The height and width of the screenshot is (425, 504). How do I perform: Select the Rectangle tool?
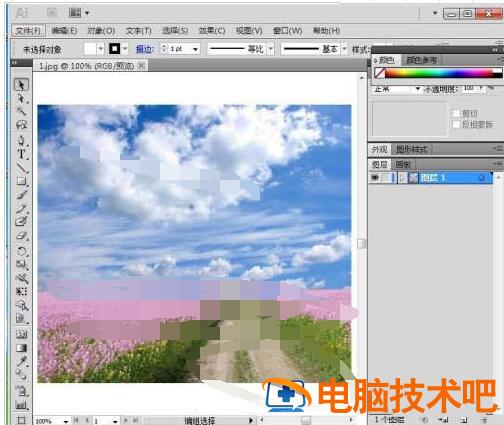[x=21, y=181]
